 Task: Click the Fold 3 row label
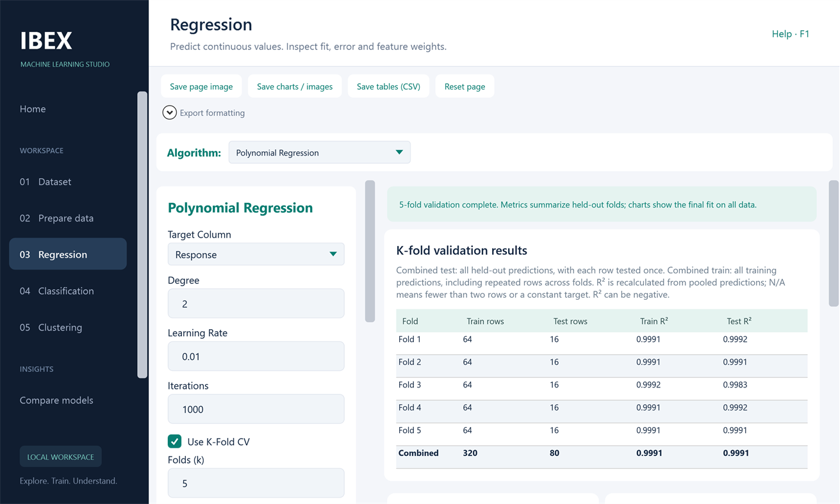[x=410, y=385]
